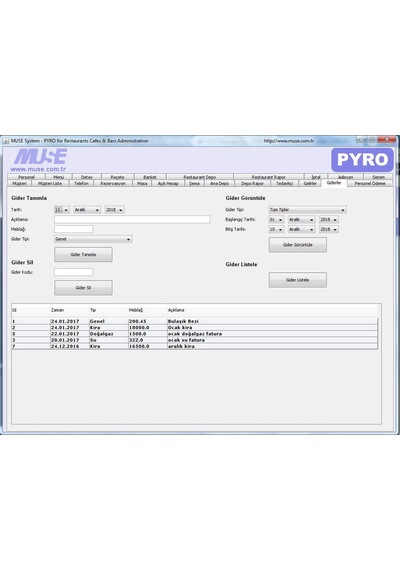400x570 pixels.
Task: Click the PYRO logo badge
Action: click(x=362, y=160)
